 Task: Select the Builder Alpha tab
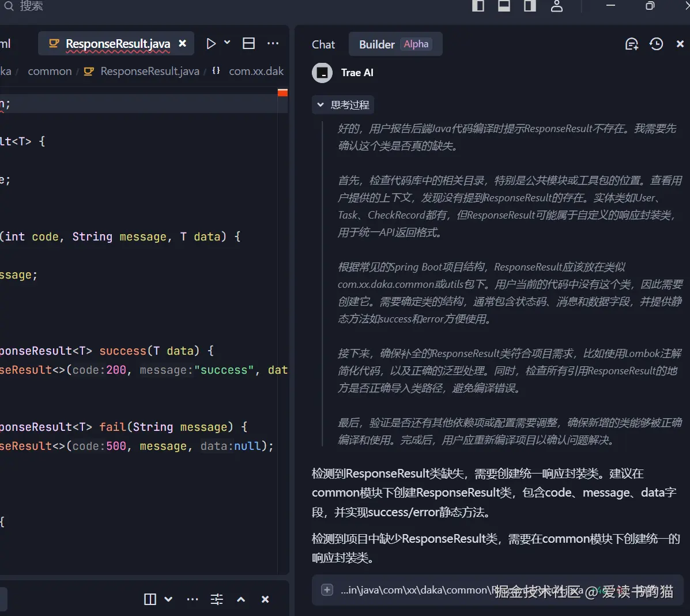395,44
